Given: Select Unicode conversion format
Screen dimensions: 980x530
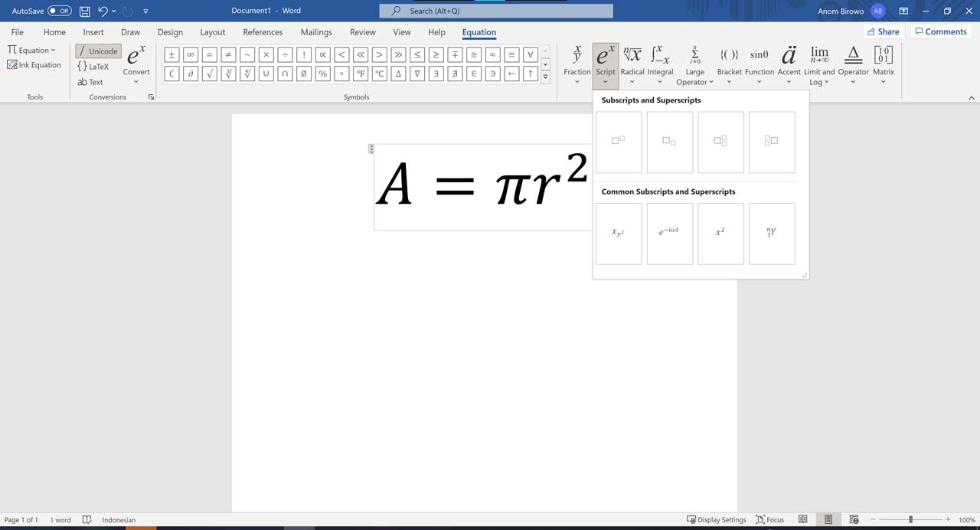Looking at the screenshot, I should coord(98,51).
